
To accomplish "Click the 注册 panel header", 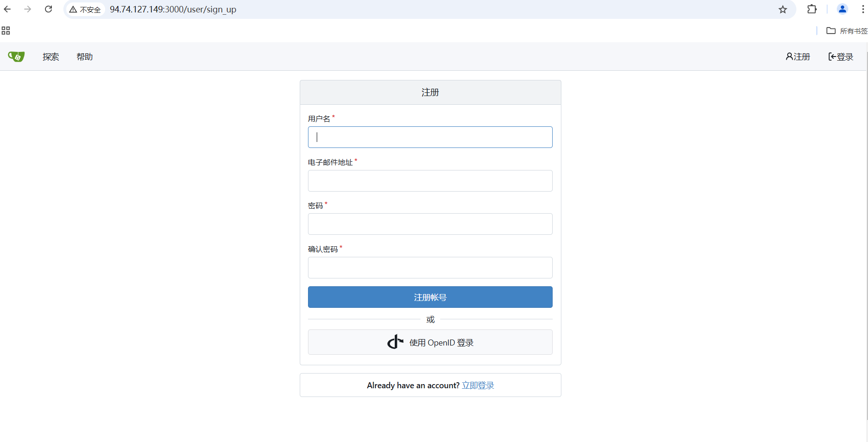I will [x=430, y=92].
